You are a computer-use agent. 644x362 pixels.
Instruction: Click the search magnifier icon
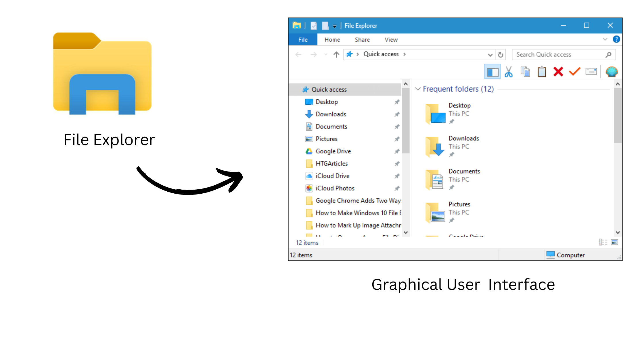608,55
